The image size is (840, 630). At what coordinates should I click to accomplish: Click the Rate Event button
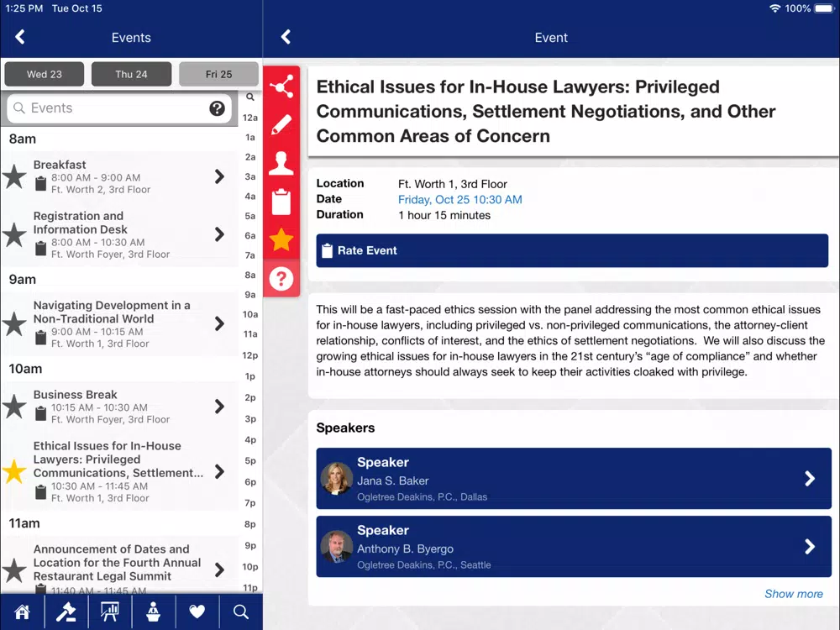click(x=572, y=250)
